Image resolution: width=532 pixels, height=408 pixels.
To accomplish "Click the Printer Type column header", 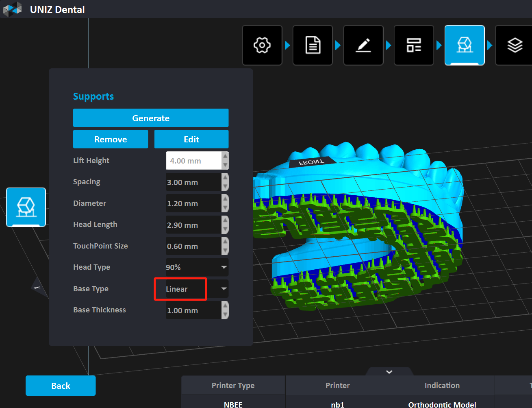I will [x=233, y=385].
